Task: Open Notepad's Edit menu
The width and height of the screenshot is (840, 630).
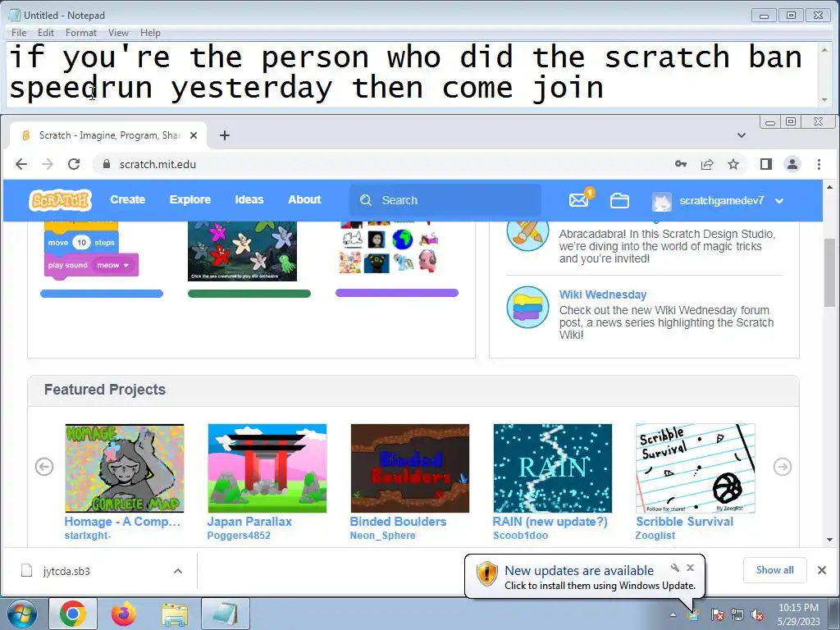Action: (46, 33)
